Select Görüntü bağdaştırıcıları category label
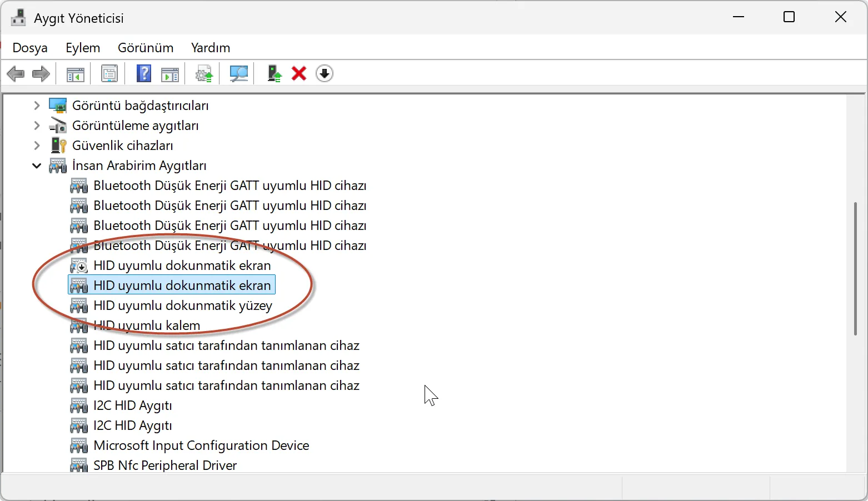The width and height of the screenshot is (868, 501). pyautogui.click(x=141, y=106)
